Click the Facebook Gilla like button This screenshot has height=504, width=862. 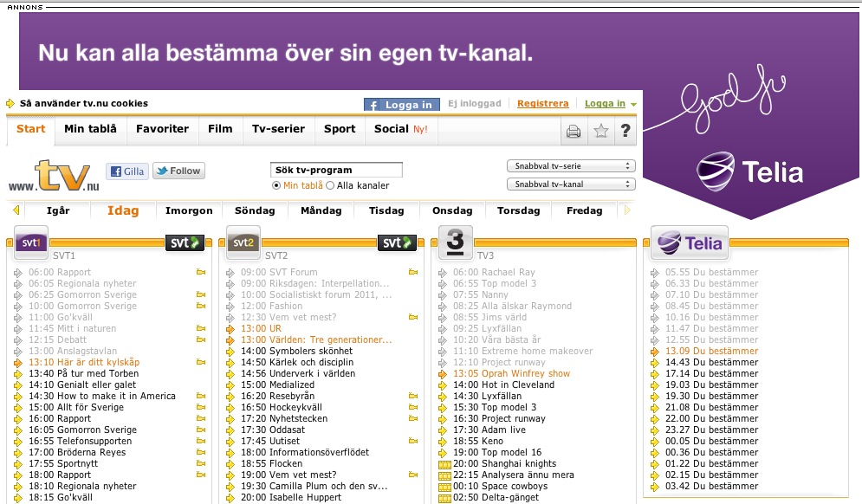click(x=127, y=171)
